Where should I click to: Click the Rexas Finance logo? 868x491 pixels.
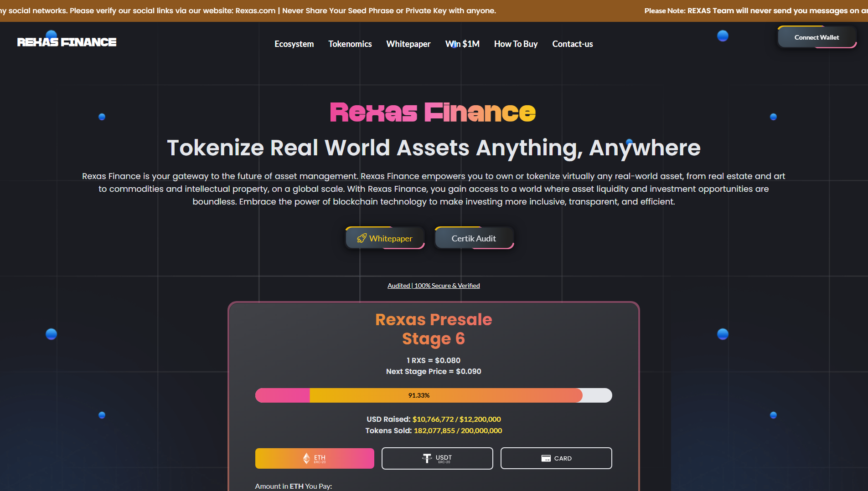(x=67, y=42)
